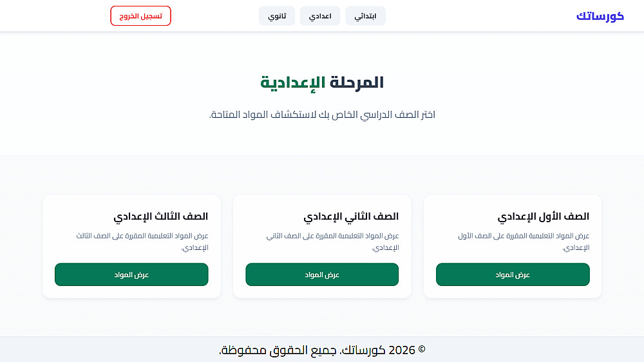This screenshot has width=644, height=362.
Task: Click the green word الإعدادية in heading
Action: (292, 82)
